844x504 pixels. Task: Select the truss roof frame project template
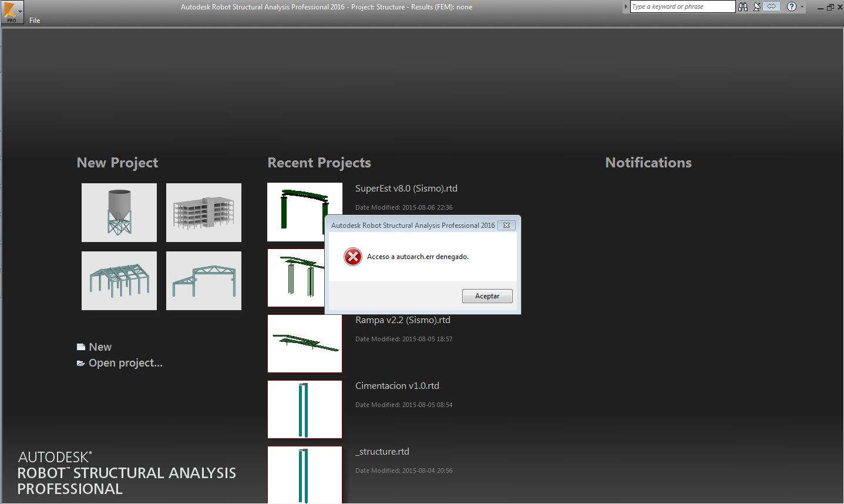[204, 281]
